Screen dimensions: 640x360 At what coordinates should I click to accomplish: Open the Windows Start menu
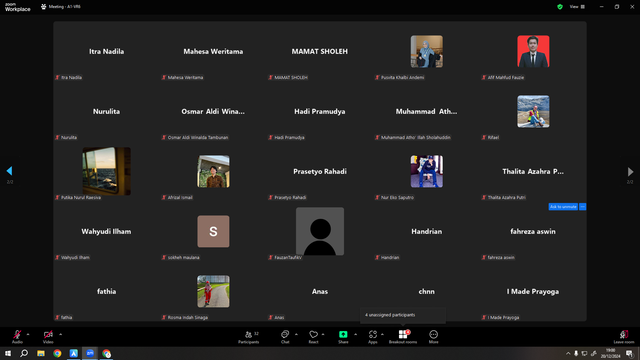(8, 353)
